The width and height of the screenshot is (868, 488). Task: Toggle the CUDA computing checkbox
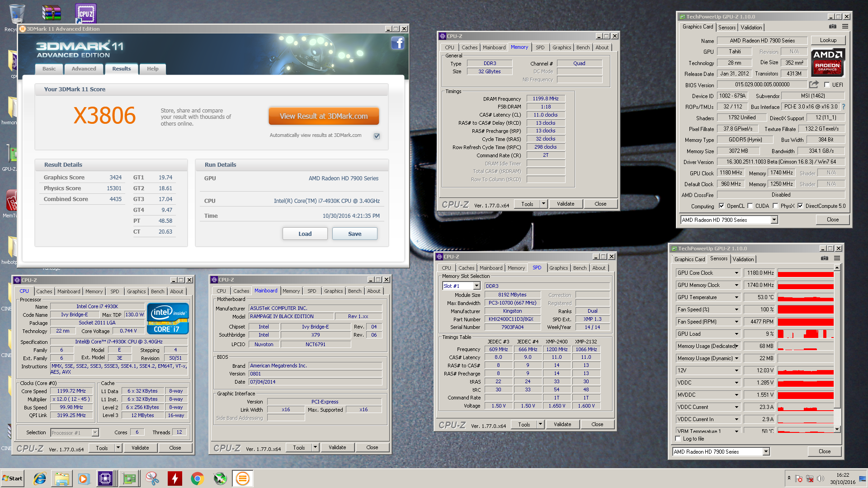[750, 206]
